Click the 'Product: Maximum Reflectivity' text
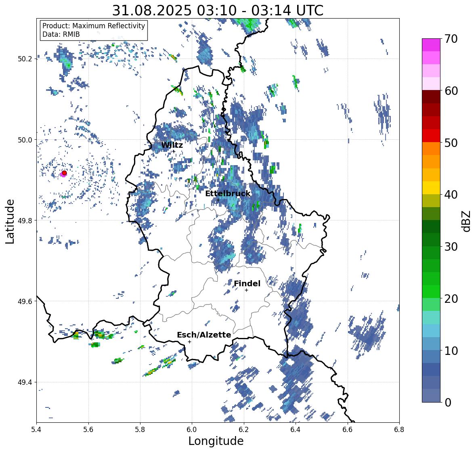 [x=94, y=26]
